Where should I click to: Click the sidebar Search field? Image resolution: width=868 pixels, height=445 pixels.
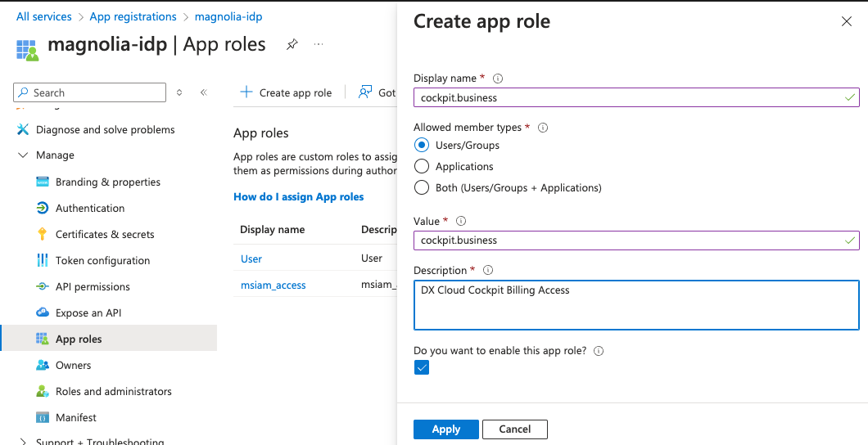[x=90, y=92]
